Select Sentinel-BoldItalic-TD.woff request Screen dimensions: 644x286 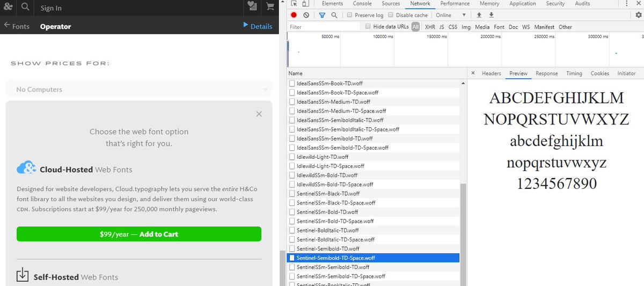374,230
